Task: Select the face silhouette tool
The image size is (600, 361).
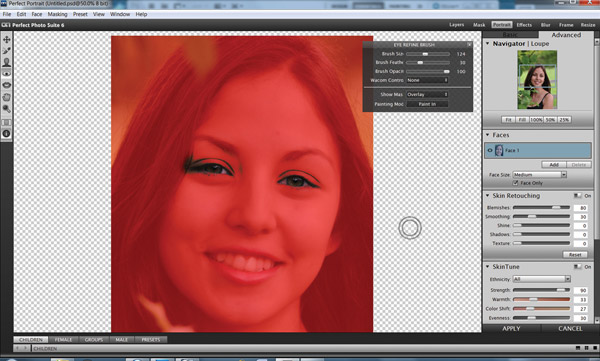Action: tap(7, 62)
